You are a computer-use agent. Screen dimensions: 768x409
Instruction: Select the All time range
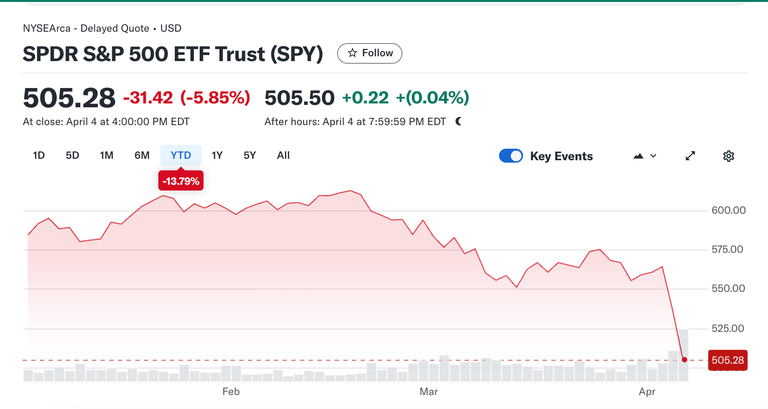[x=283, y=155]
